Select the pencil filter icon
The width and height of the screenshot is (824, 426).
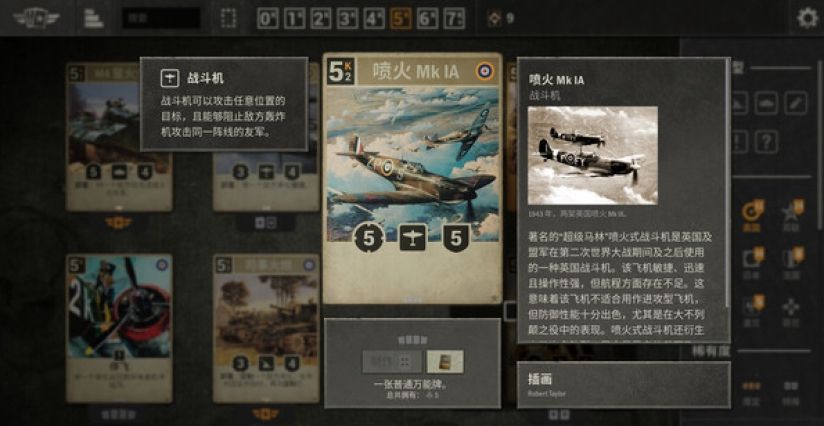796,103
